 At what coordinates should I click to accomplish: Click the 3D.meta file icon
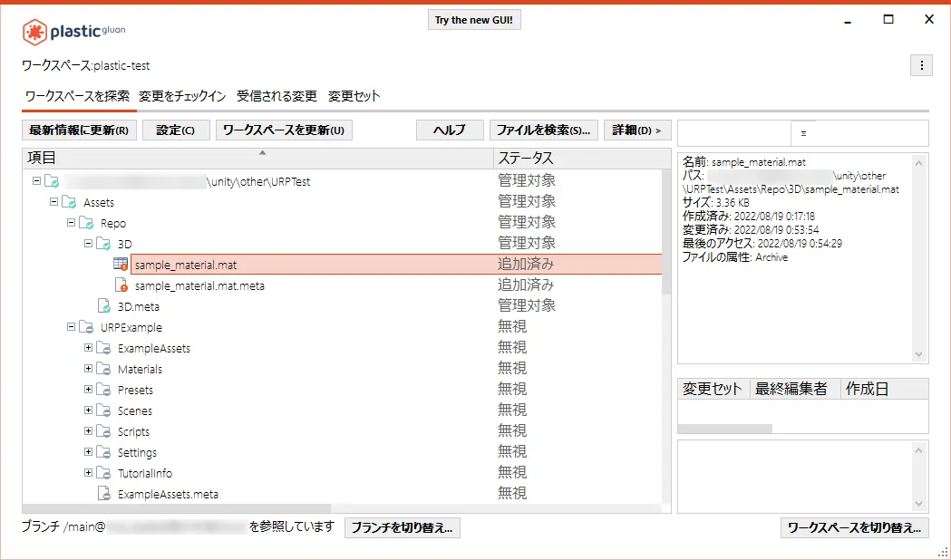coord(104,306)
